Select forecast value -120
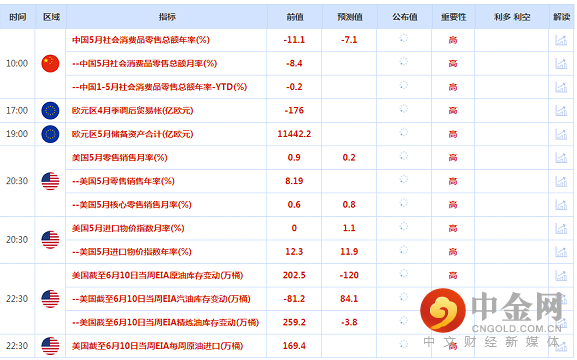Image resolution: width=577 pixels, height=360 pixels. pyautogui.click(x=349, y=275)
